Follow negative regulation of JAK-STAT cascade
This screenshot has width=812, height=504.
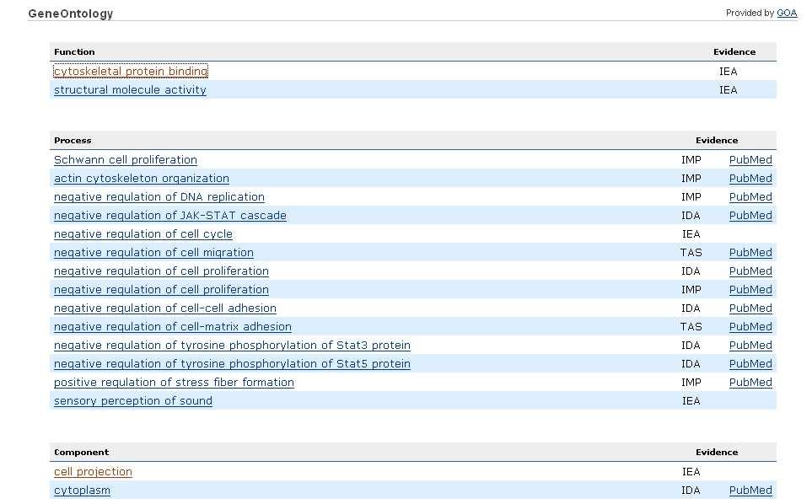(169, 216)
